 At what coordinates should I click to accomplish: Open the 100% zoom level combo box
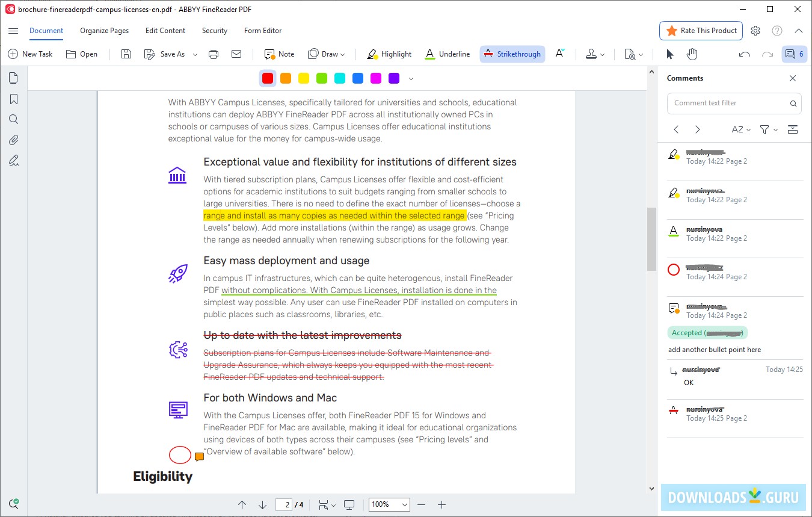tap(389, 505)
